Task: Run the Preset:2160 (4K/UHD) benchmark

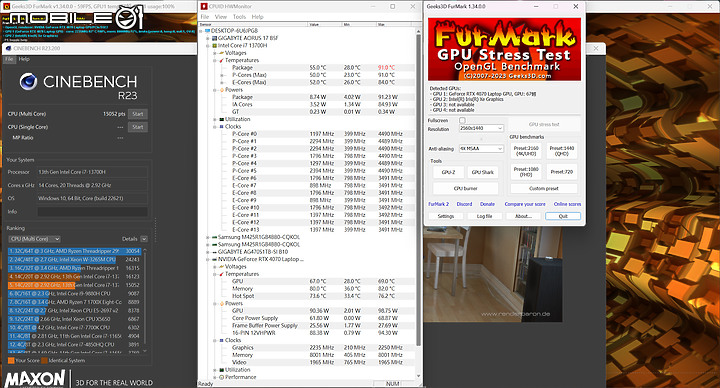Action: 526,151
